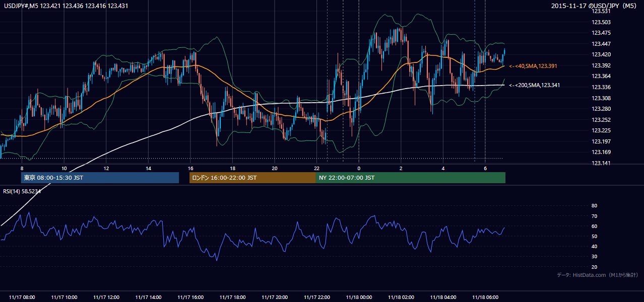
Task: Click bottom time label 11/17 08:00
Action: pos(22,297)
